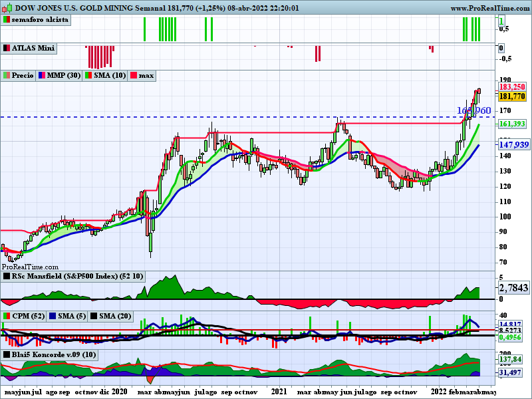Click the red 183,250 price tag
The width and height of the screenshot is (532, 399).
click(512, 87)
